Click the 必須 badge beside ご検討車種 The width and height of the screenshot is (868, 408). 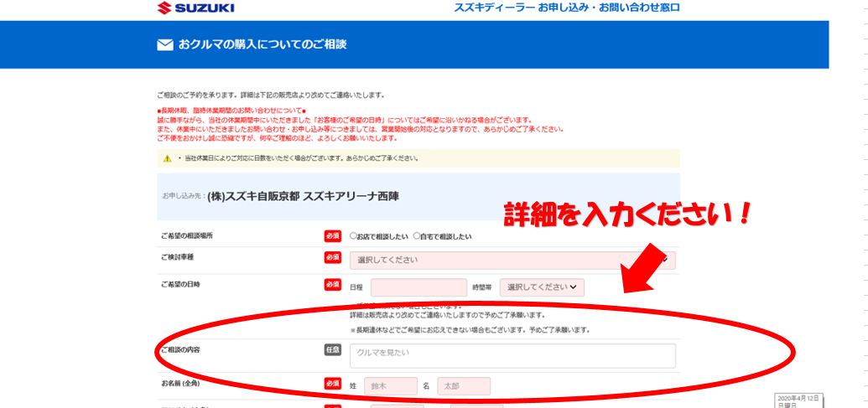click(332, 258)
